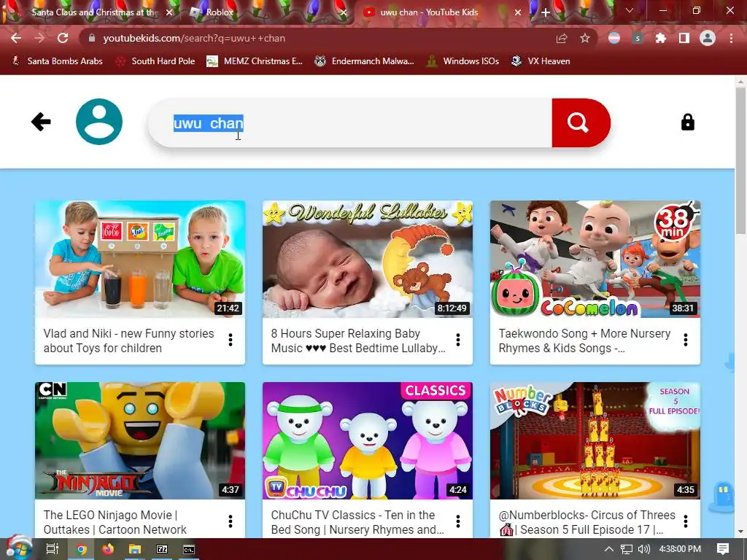Open the South Hard Pole bookmark
The image size is (747, 560).
(x=155, y=61)
